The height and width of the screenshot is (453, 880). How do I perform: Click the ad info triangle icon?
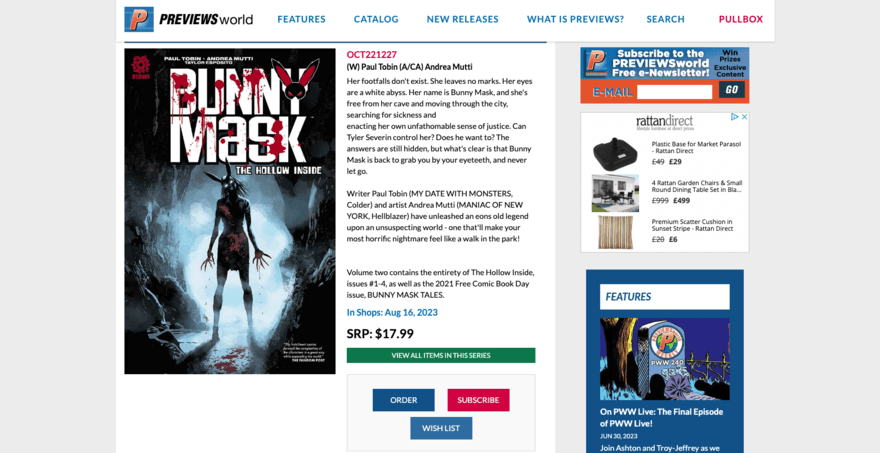click(x=734, y=117)
